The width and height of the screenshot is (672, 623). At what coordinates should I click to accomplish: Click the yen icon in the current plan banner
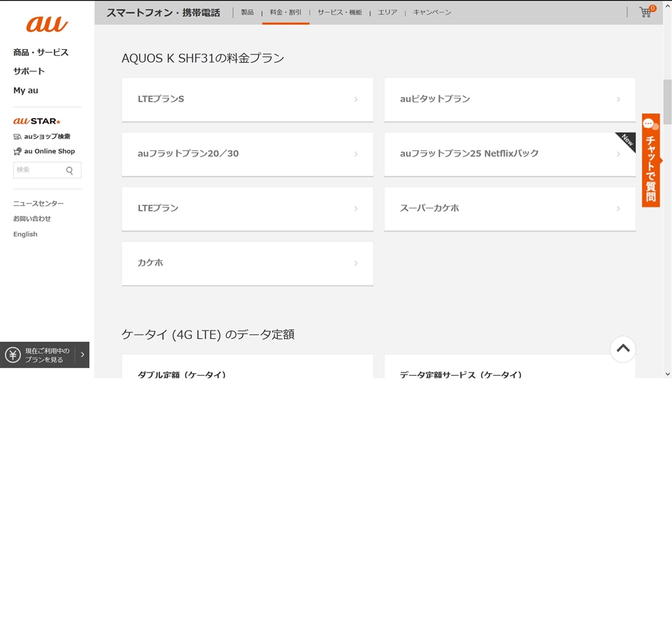13,355
